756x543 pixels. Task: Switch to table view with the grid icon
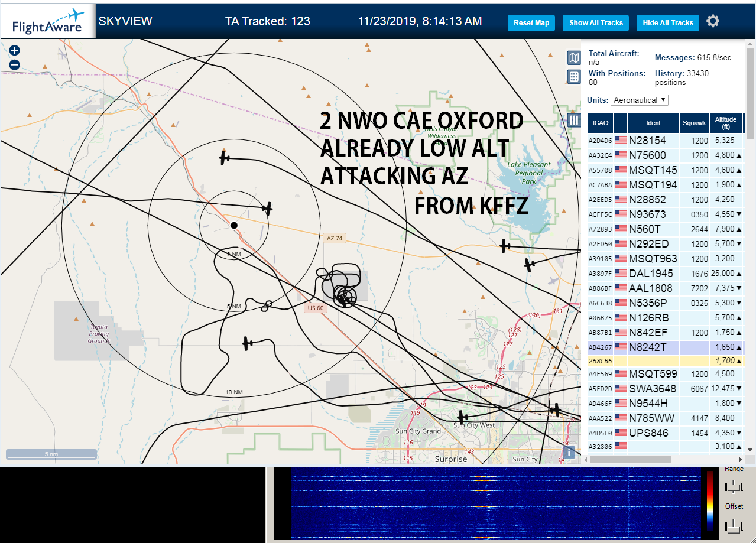tap(573, 76)
